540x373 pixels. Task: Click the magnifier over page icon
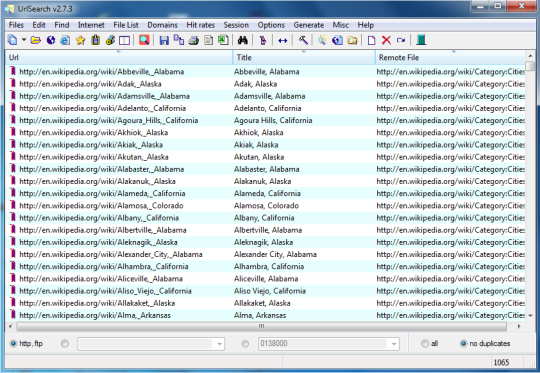tap(322, 40)
